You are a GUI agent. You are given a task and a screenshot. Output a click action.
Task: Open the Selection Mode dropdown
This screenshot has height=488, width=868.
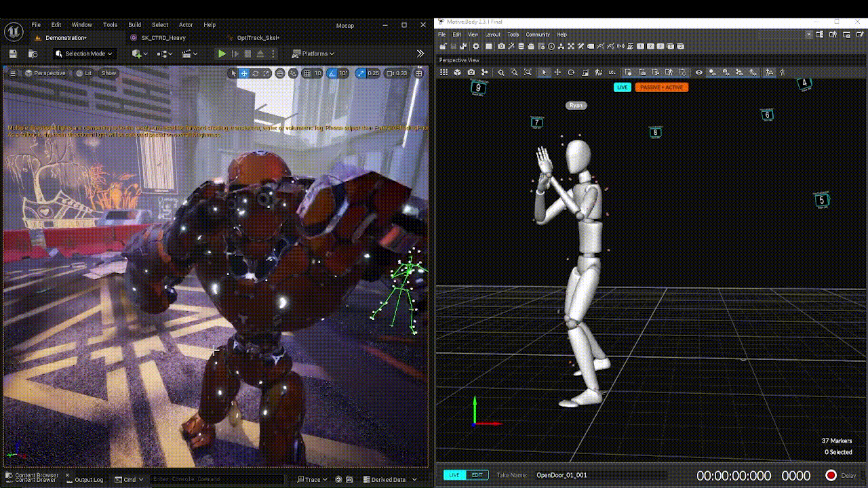84,54
